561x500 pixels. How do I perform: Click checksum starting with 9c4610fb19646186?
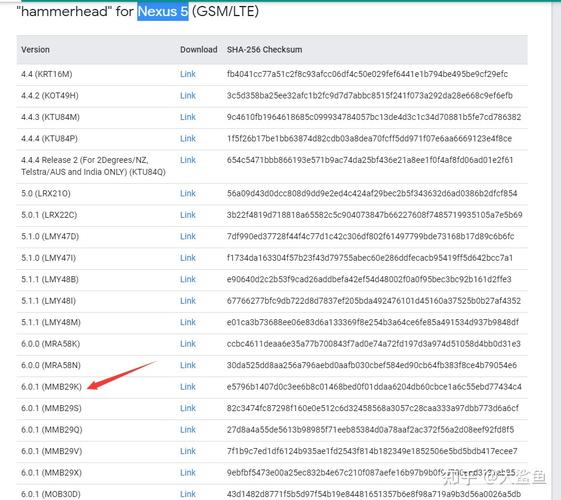coord(374,117)
